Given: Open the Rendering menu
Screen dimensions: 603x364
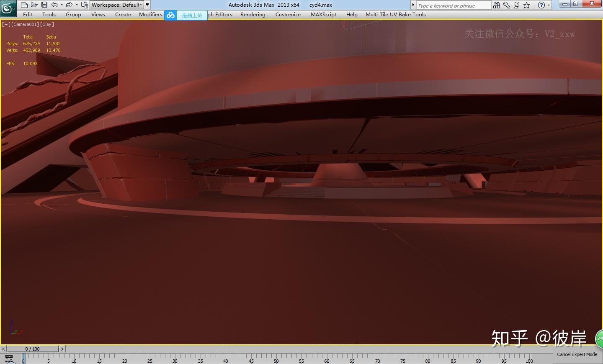Looking at the screenshot, I should click(253, 15).
